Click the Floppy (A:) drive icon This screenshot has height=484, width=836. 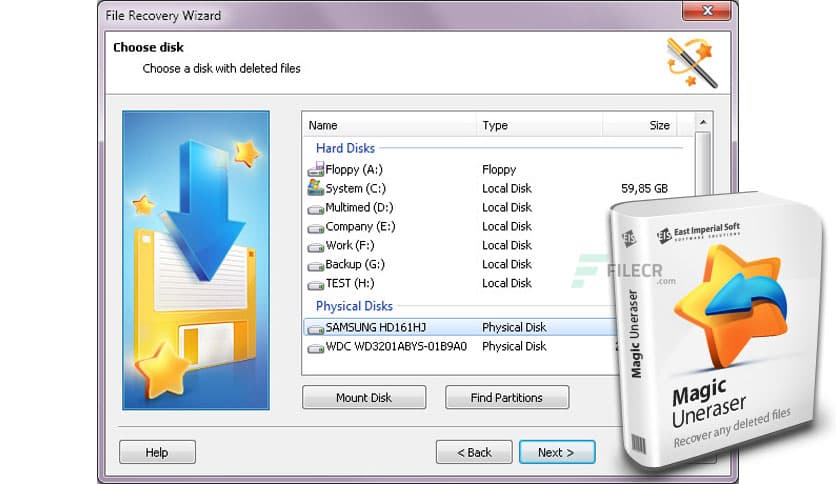point(316,170)
